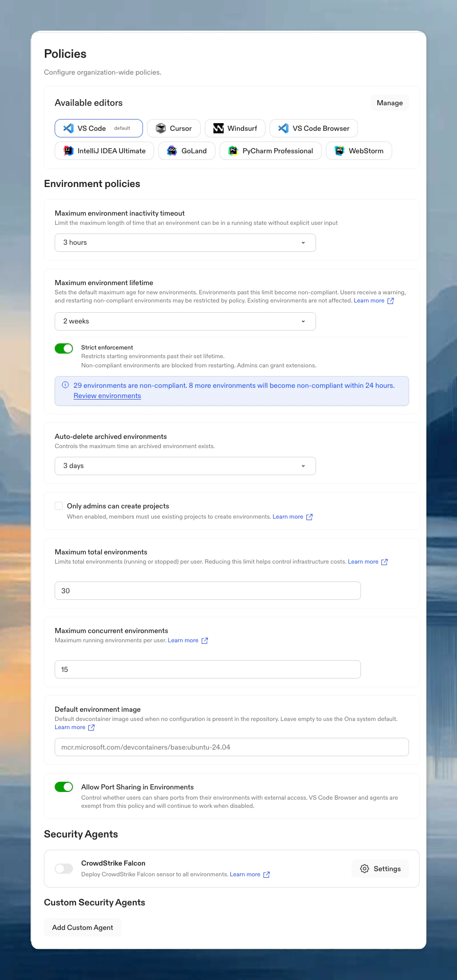Click the gear icon in Settings button
Screen dimensions: 457x980
point(365,869)
